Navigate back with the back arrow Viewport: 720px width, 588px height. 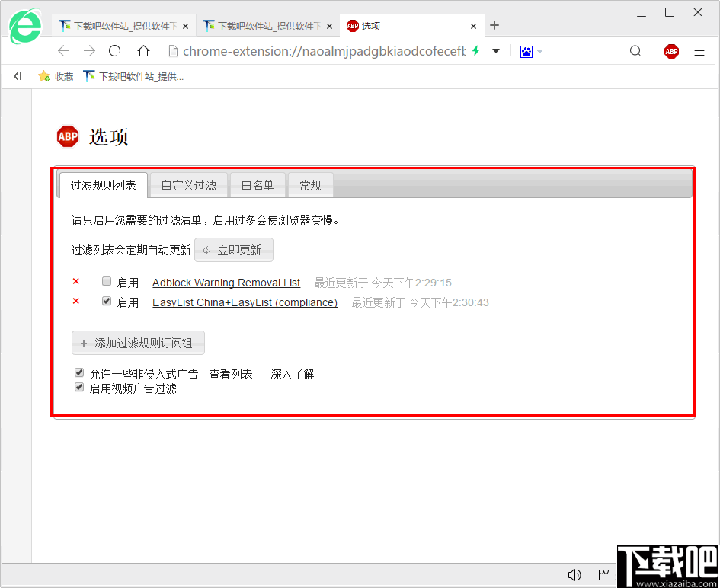pyautogui.click(x=63, y=51)
